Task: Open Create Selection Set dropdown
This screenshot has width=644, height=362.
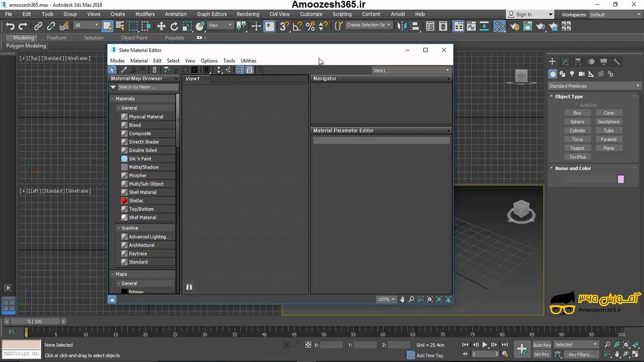Action: coord(368,25)
